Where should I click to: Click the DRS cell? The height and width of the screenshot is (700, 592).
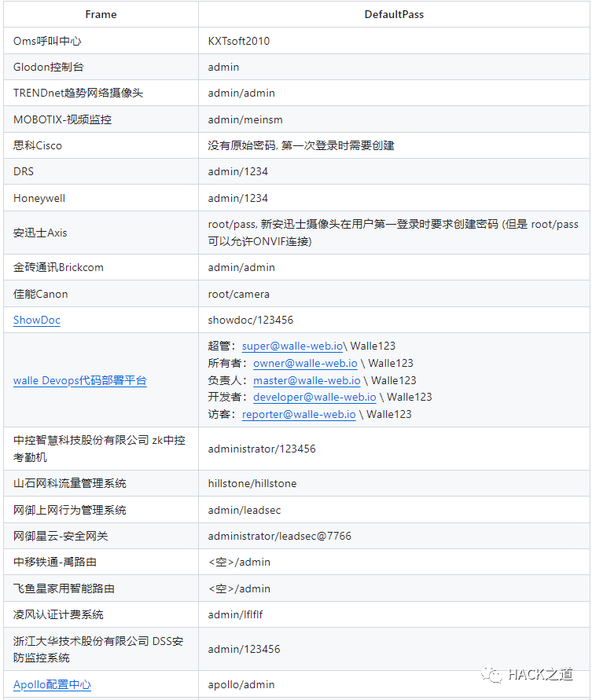(101, 171)
